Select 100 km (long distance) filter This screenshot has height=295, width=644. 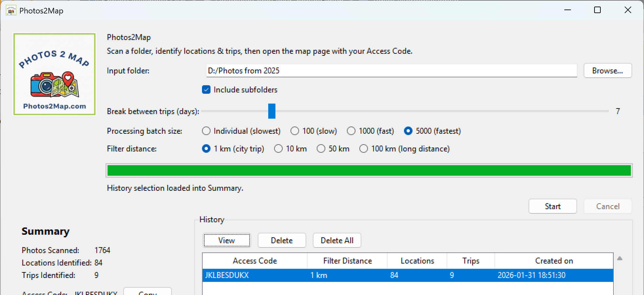coord(364,149)
